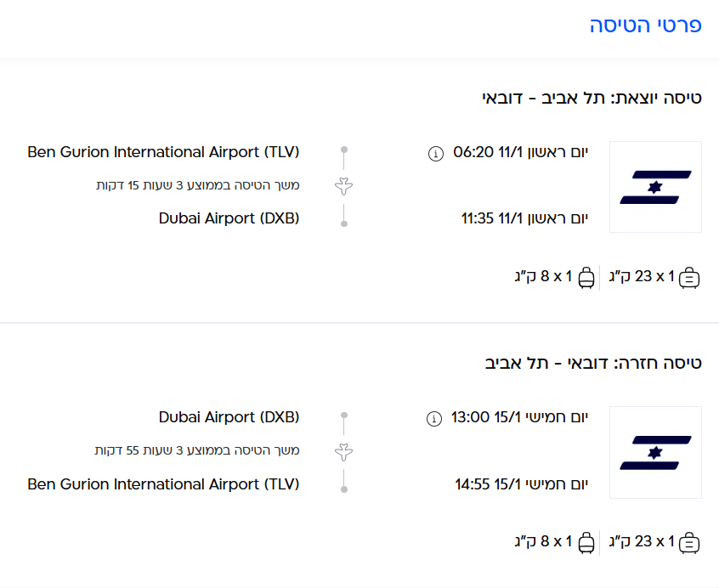This screenshot has height=588, width=719.
Task: Click the return flight airline logo
Action: [x=655, y=452]
